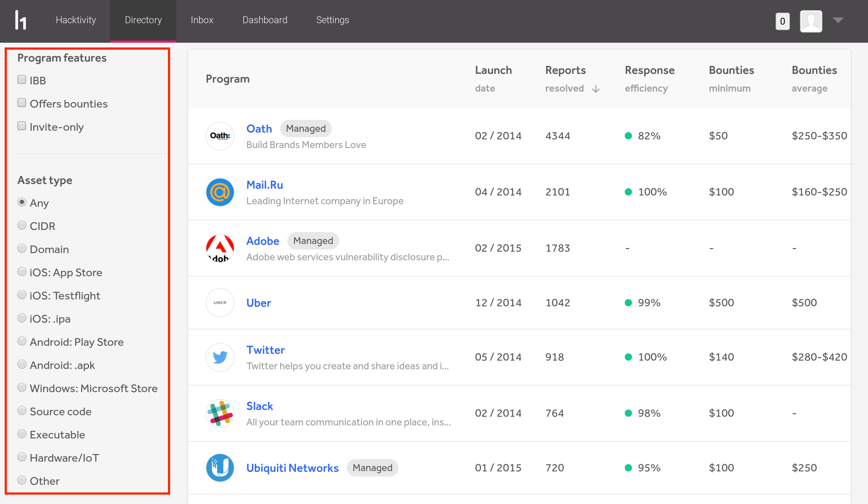
Task: Choose Android: Play Store radio option
Action: coord(22,341)
